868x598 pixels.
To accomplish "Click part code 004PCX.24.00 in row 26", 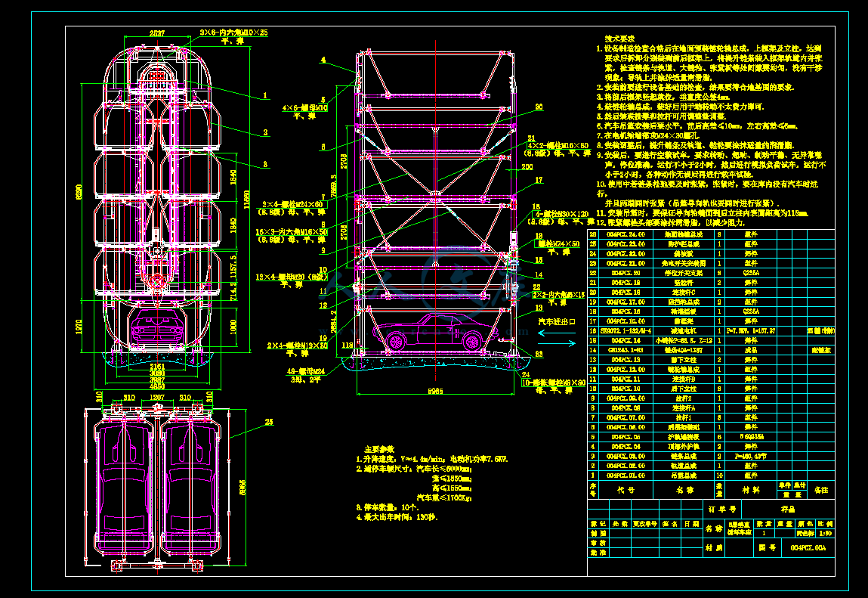I will [626, 234].
